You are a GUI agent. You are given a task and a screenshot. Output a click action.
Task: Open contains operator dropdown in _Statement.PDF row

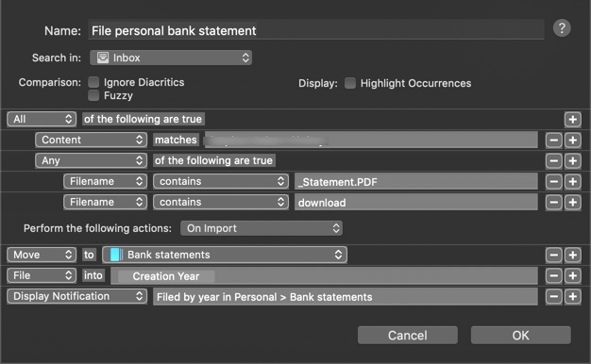(221, 181)
